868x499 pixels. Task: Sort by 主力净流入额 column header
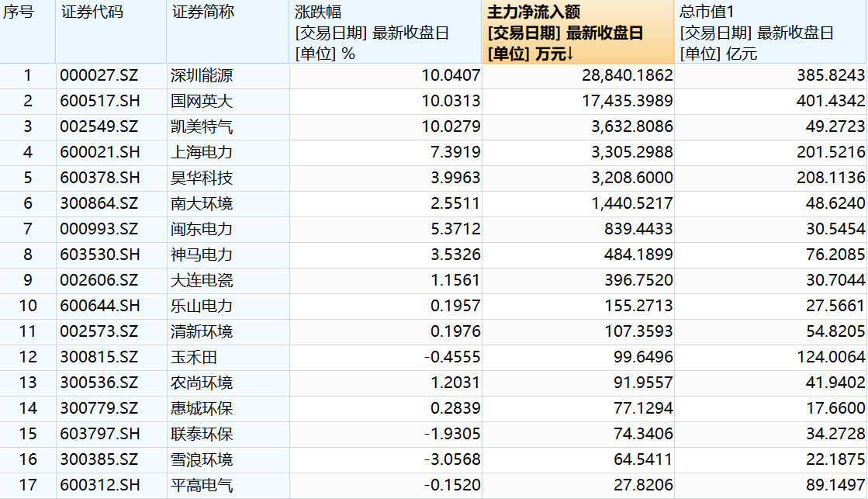tap(578, 32)
